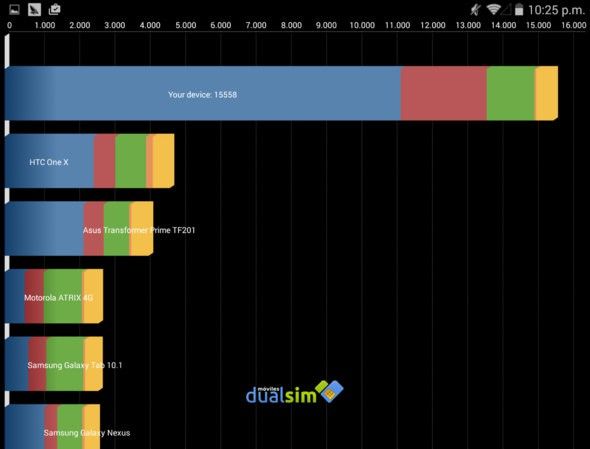590x449 pixels.
Task: Tap the Wi-Fi signal status icon
Action: pos(493,9)
